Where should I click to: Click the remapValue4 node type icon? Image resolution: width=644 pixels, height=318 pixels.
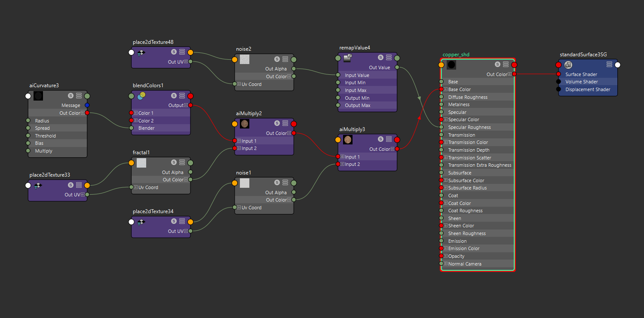[x=348, y=58]
